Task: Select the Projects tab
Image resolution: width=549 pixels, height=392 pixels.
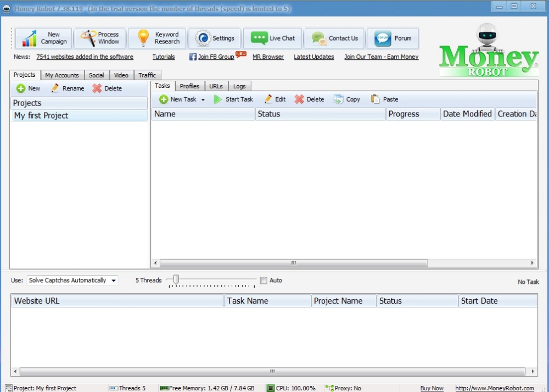Action: [25, 75]
